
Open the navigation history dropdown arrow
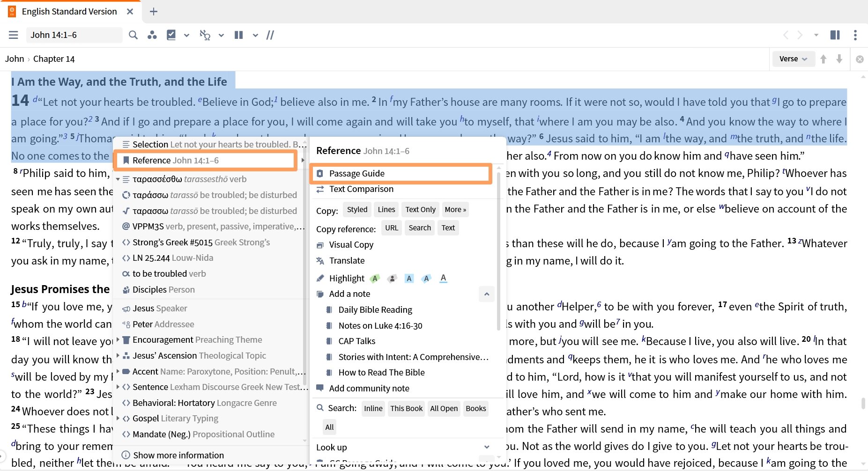click(816, 35)
